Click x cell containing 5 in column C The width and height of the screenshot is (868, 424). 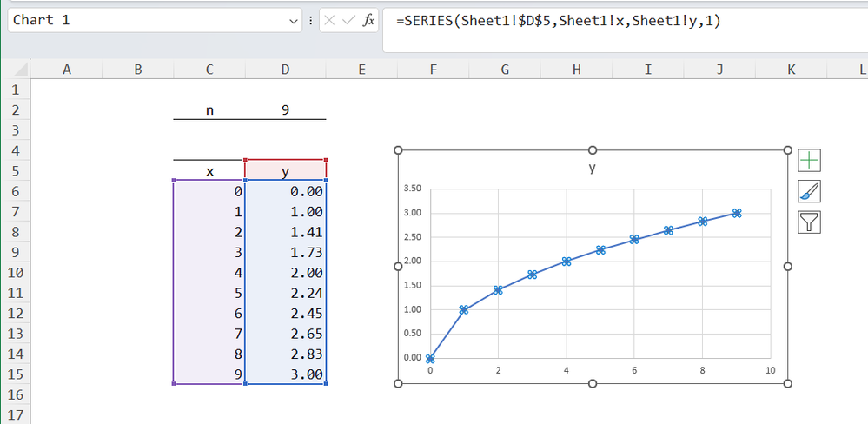209,294
